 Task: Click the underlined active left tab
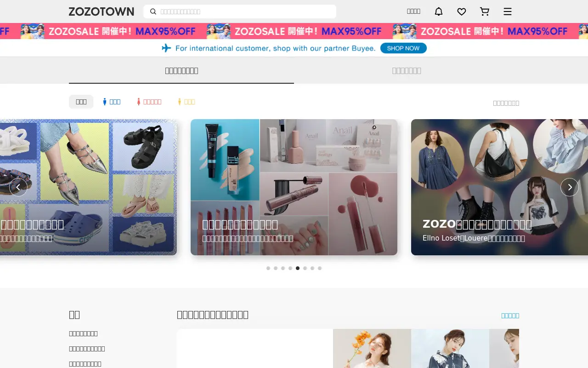181,70
